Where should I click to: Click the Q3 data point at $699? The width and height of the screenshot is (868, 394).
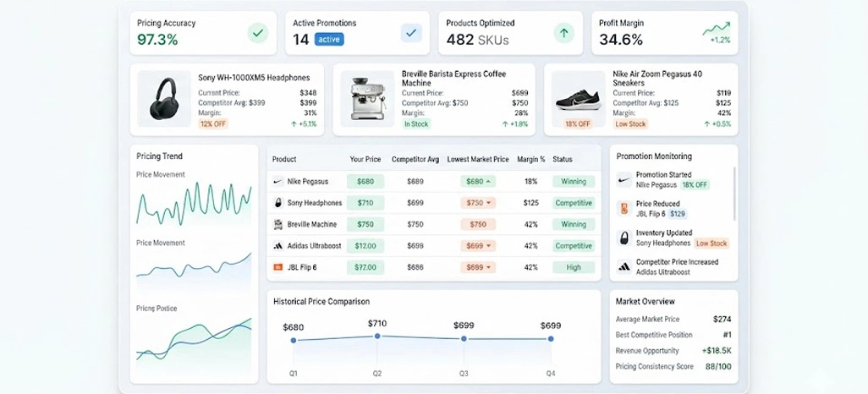pyautogui.click(x=464, y=339)
